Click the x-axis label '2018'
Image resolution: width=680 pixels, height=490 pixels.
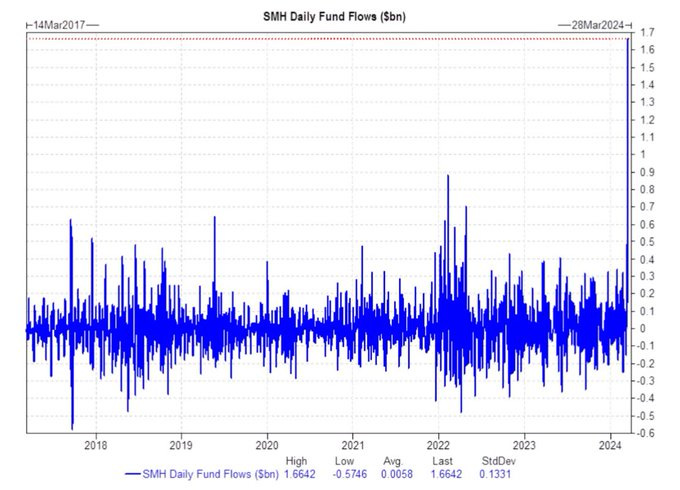point(95,445)
